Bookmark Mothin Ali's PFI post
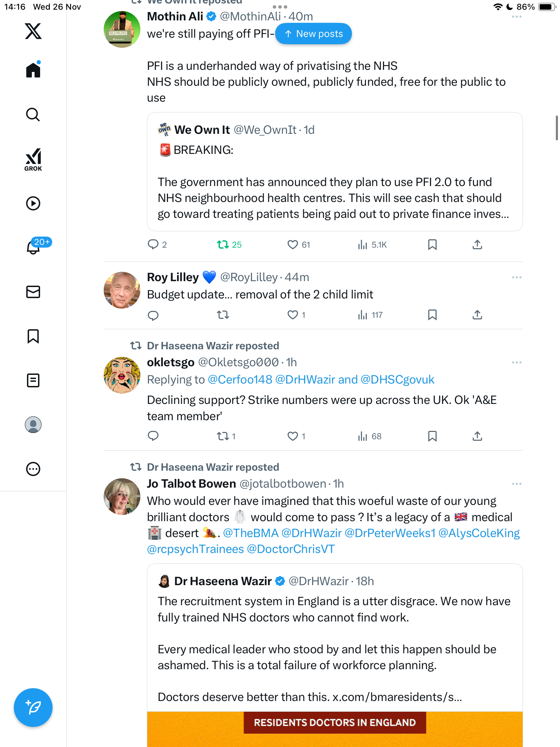This screenshot has width=560, height=747. pyautogui.click(x=432, y=245)
